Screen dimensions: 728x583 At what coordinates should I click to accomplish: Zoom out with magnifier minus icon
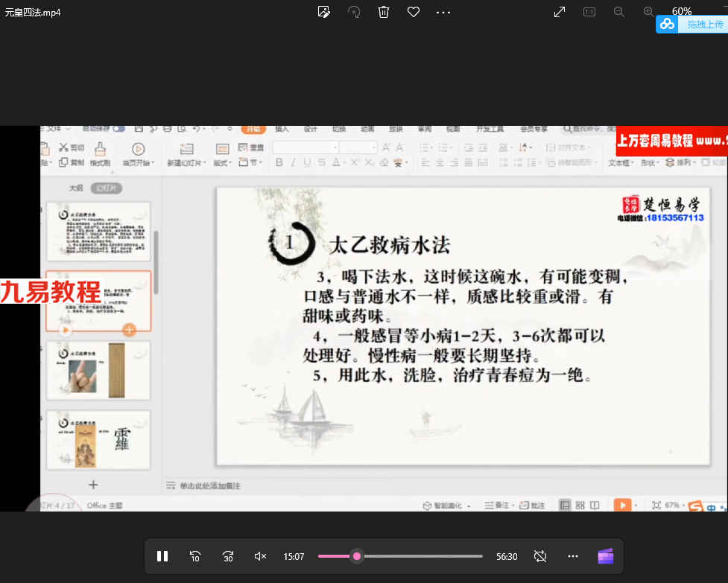click(619, 12)
